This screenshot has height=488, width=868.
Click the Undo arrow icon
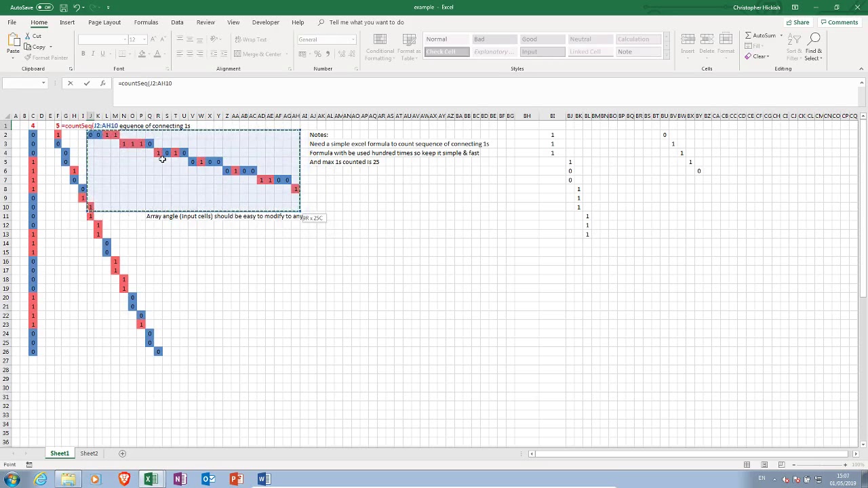tap(77, 7)
